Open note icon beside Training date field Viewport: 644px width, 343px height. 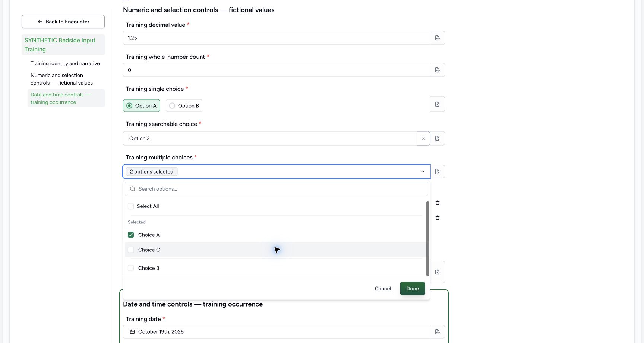438,332
